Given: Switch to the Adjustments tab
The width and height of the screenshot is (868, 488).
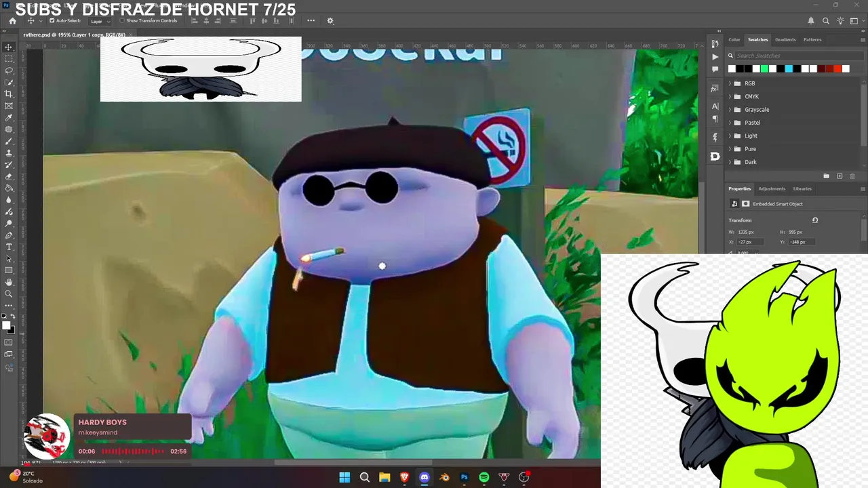Looking at the screenshot, I should click(x=772, y=189).
